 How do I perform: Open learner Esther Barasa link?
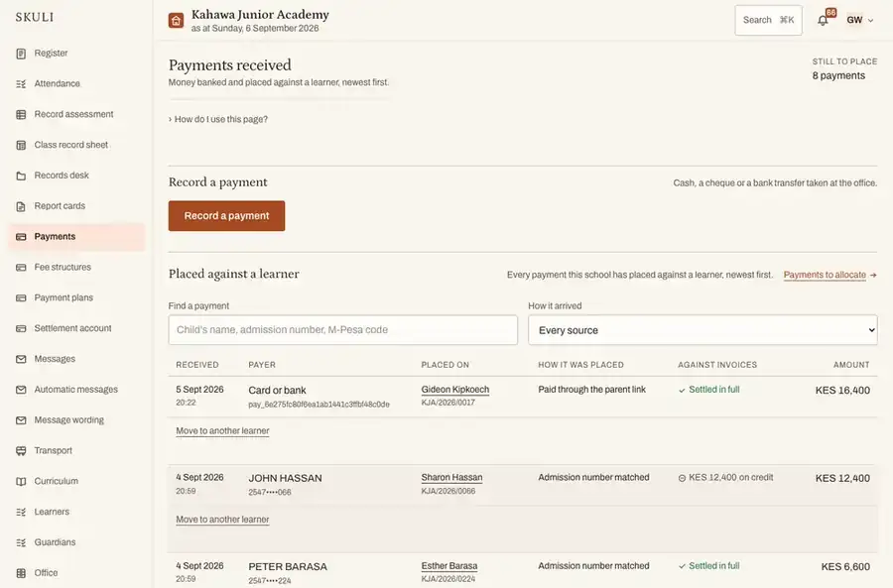click(x=449, y=566)
